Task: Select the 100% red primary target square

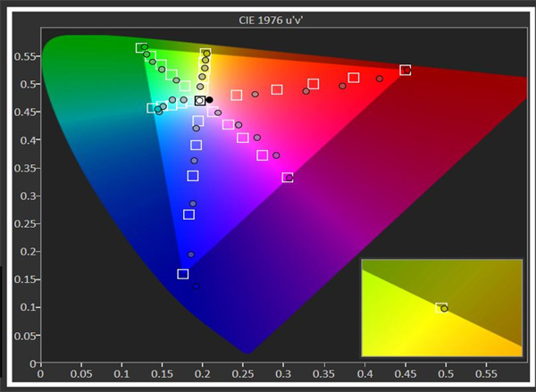Action: click(x=406, y=70)
